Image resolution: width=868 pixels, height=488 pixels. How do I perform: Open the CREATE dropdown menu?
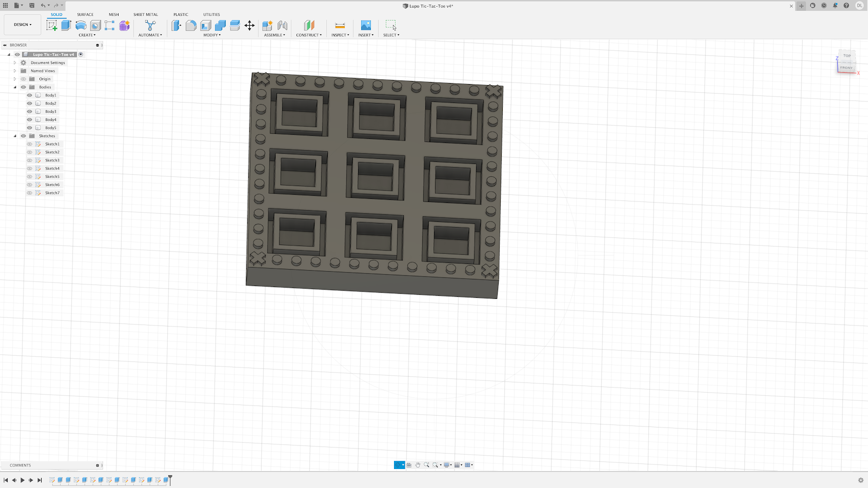(87, 35)
